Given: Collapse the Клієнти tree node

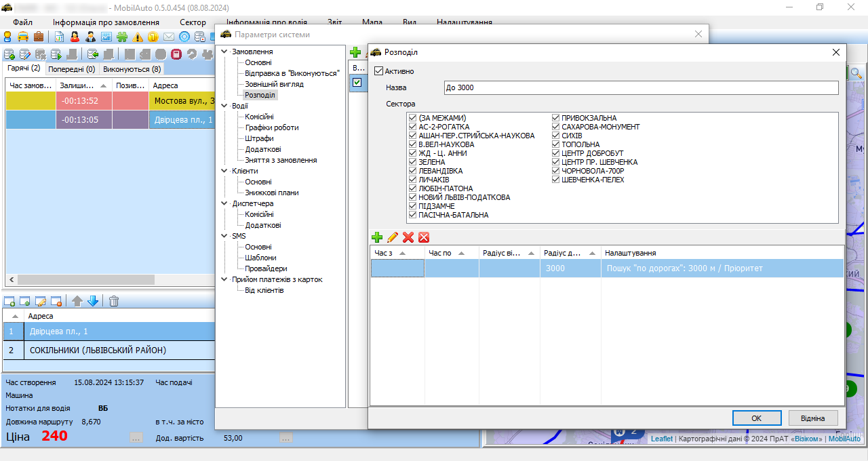Looking at the screenshot, I should pos(225,172).
